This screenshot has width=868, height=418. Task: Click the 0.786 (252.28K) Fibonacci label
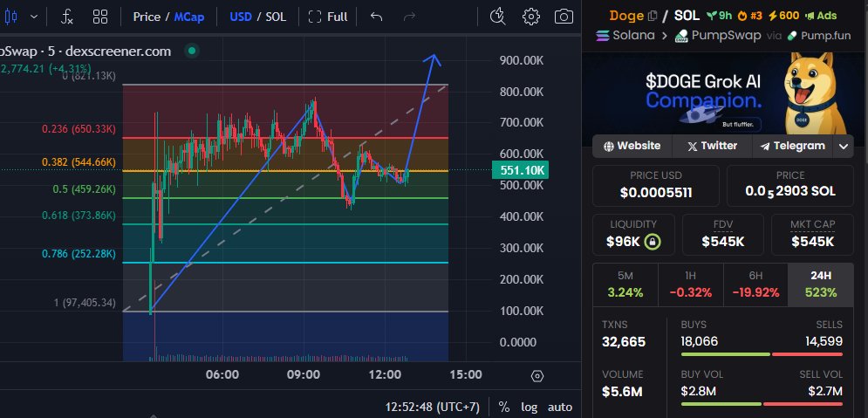[x=79, y=254]
